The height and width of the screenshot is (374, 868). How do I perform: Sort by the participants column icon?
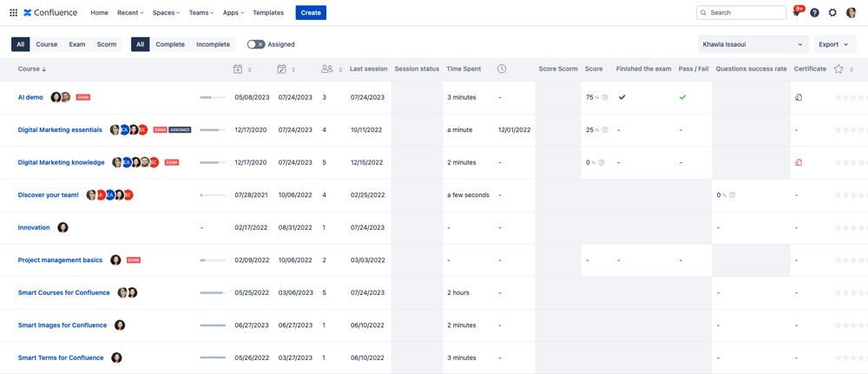[x=327, y=69]
